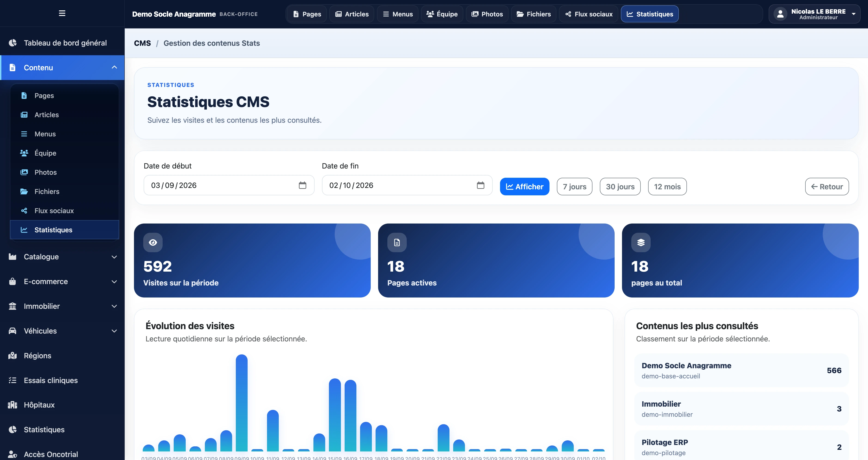Open the Équipe tab in top navigation

(442, 14)
